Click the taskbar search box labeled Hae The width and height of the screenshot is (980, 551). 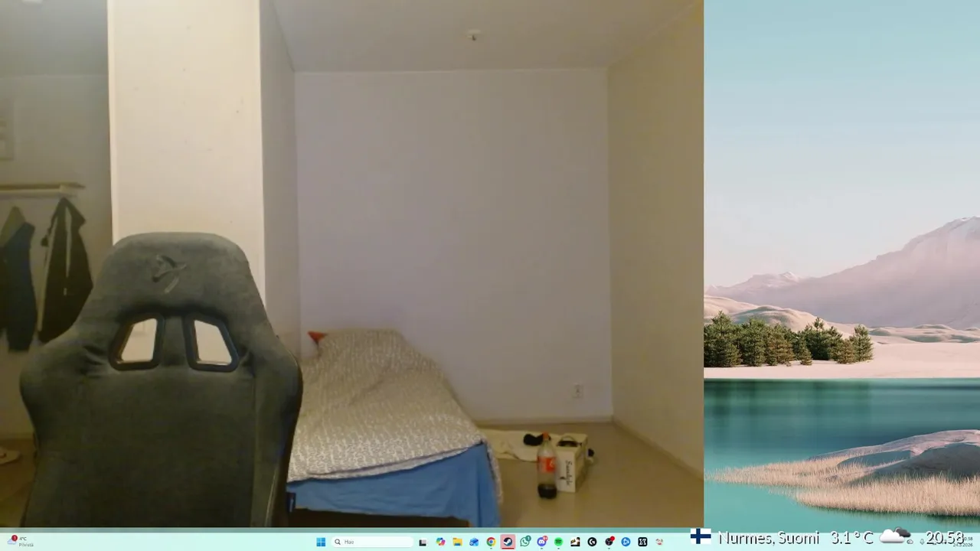pyautogui.click(x=372, y=542)
